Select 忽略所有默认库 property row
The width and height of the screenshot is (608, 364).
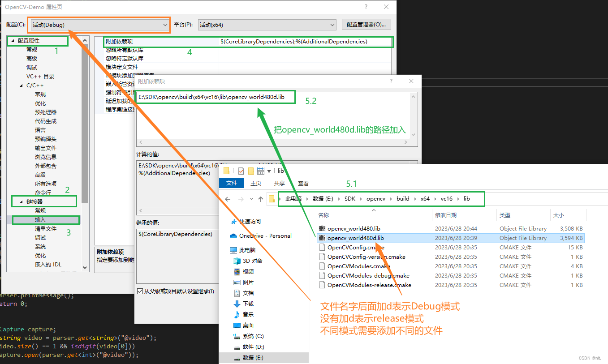pos(248,50)
